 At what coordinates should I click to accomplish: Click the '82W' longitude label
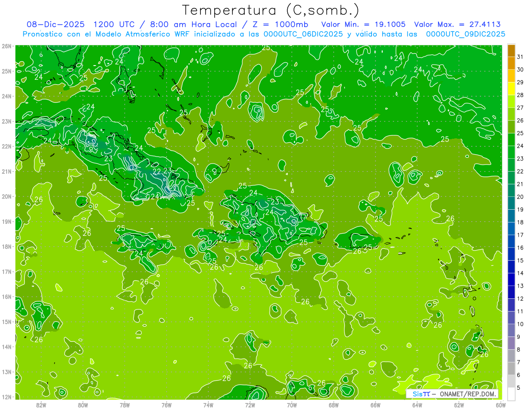(41, 405)
